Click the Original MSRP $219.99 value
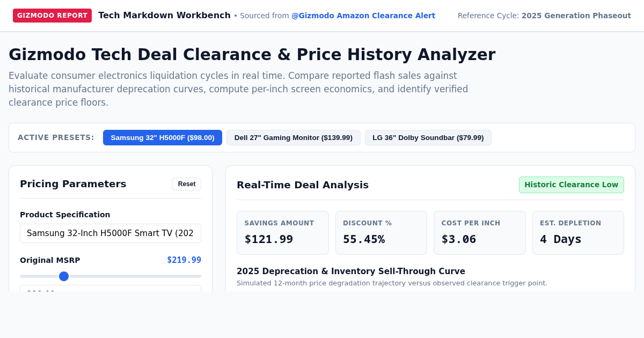This screenshot has width=644, height=338. click(184, 260)
